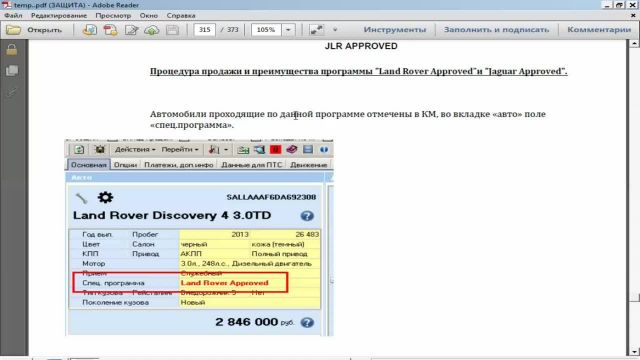
Task: Open the Действия dropdown in embedded form
Action: [135, 150]
